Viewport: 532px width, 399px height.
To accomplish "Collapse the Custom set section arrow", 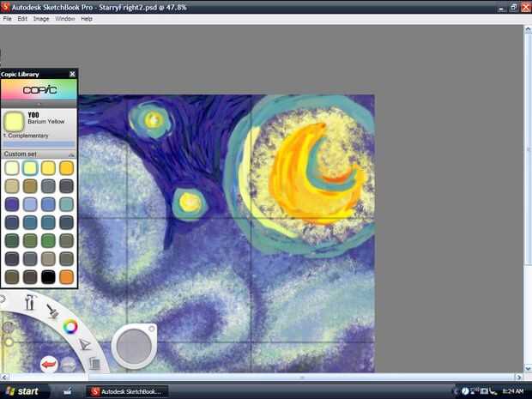I will (71, 154).
